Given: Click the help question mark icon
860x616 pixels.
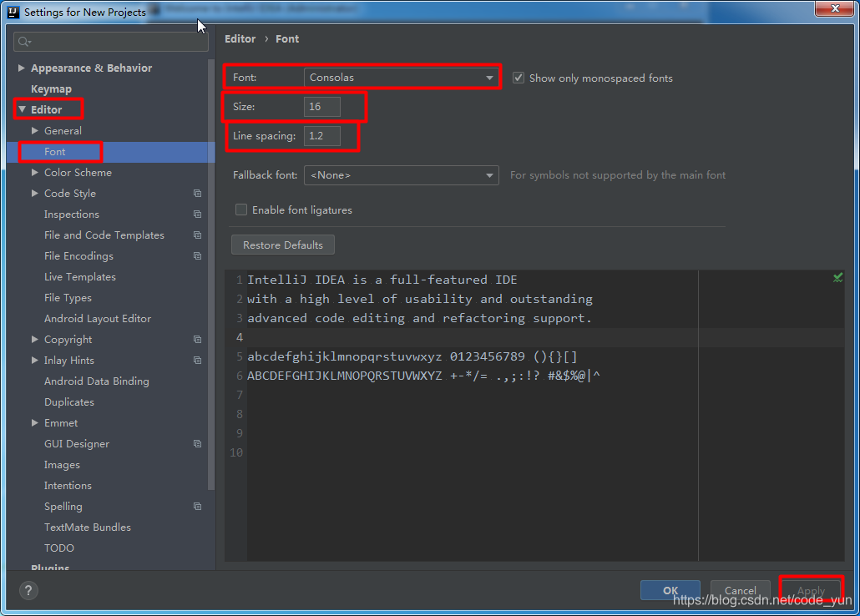Looking at the screenshot, I should (x=28, y=591).
